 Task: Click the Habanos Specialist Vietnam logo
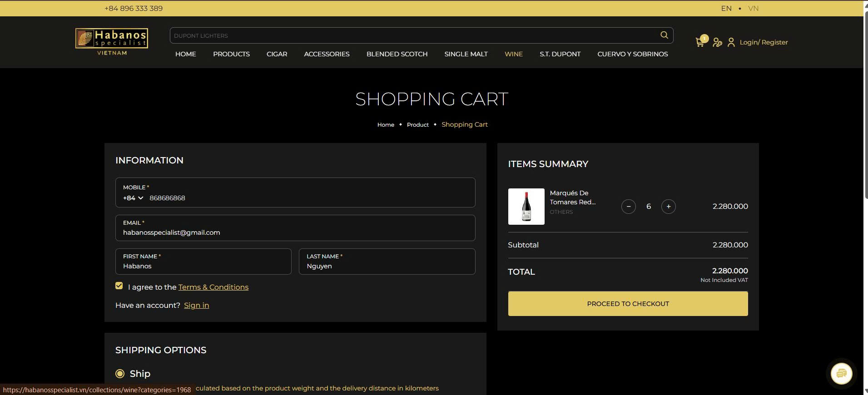[112, 42]
